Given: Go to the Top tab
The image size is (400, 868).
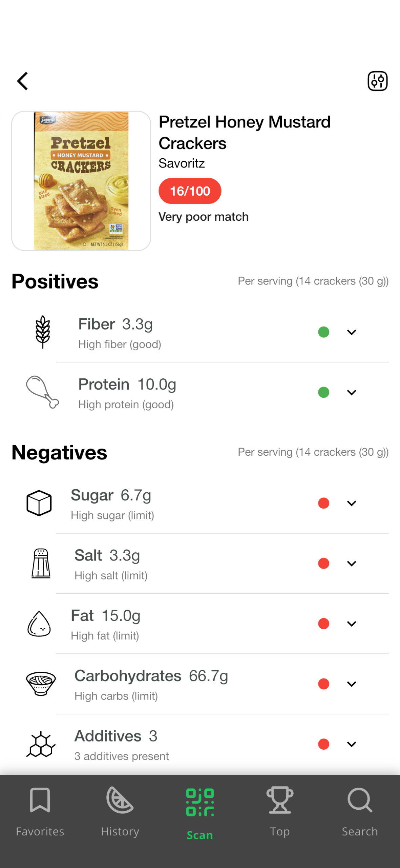Looking at the screenshot, I should 280,812.
